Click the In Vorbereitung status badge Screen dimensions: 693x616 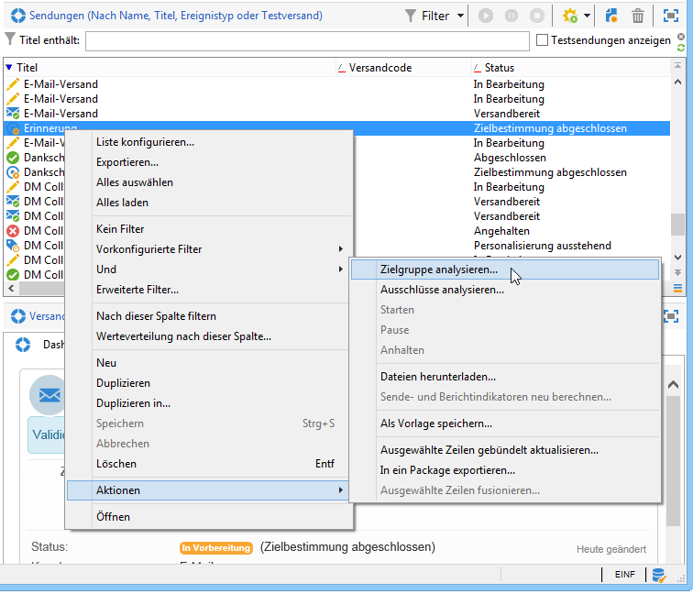[216, 548]
